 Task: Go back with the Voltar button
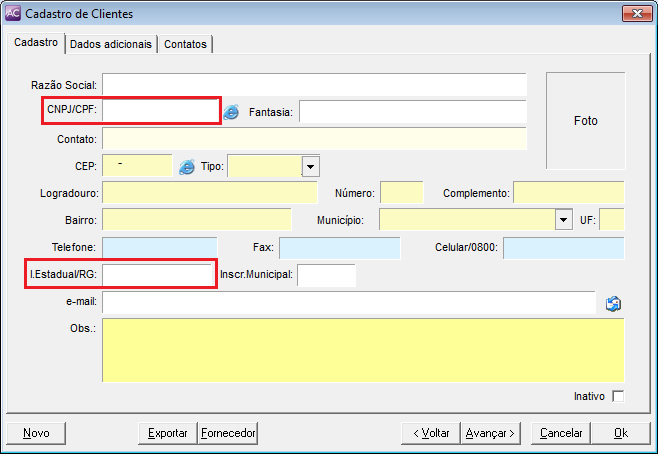tap(429, 433)
